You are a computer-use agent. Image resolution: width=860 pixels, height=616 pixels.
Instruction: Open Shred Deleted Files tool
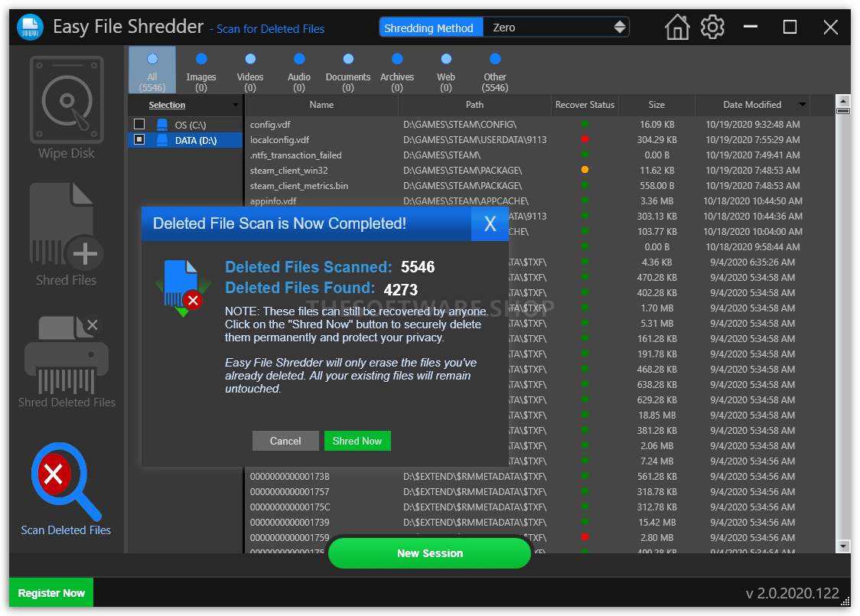point(67,355)
